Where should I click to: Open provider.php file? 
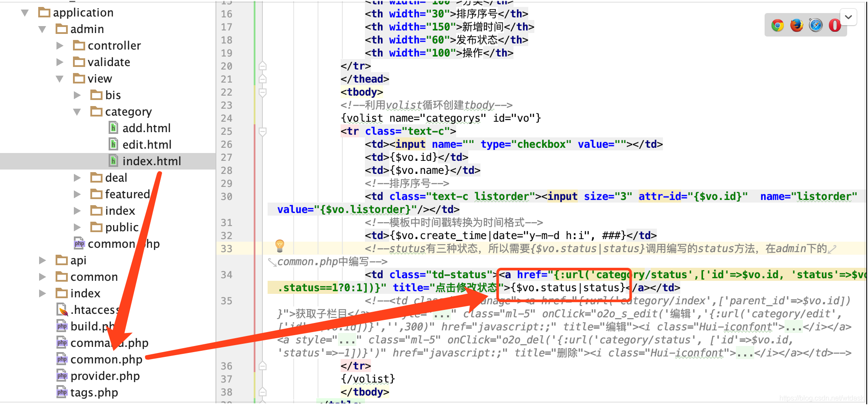105,376
